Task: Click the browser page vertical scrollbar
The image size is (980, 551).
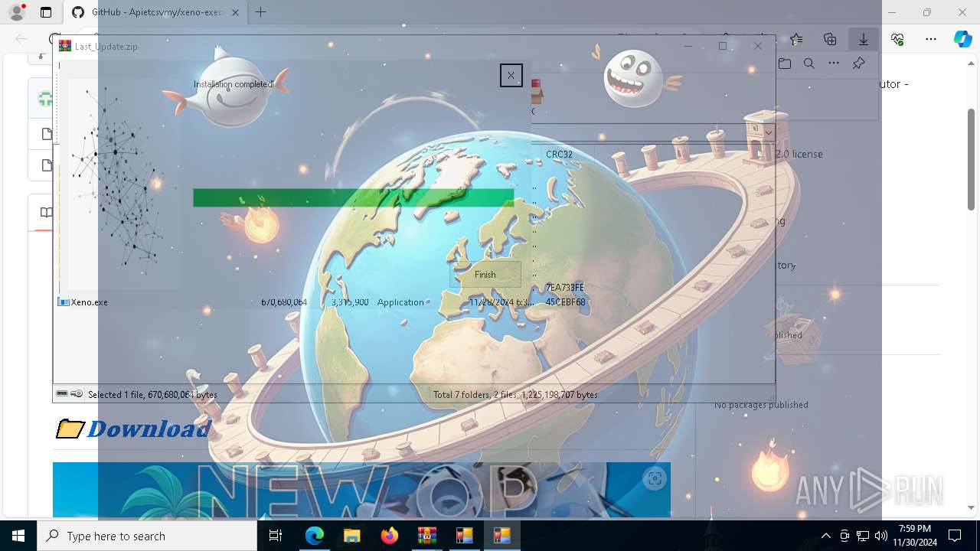Action: coord(971,158)
